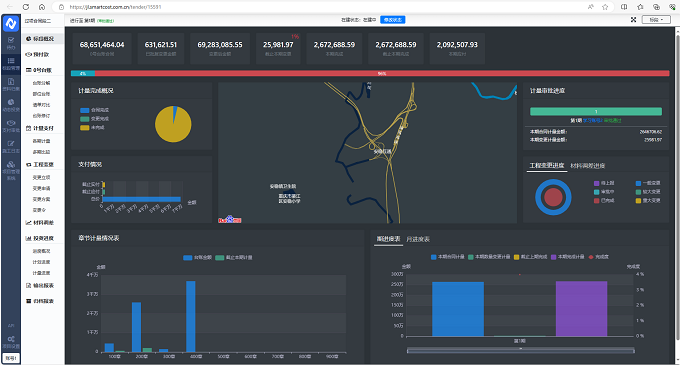This screenshot has width=680, height=365.
Task: Click the red 96% portion of progress bar
Action: tap(382, 73)
